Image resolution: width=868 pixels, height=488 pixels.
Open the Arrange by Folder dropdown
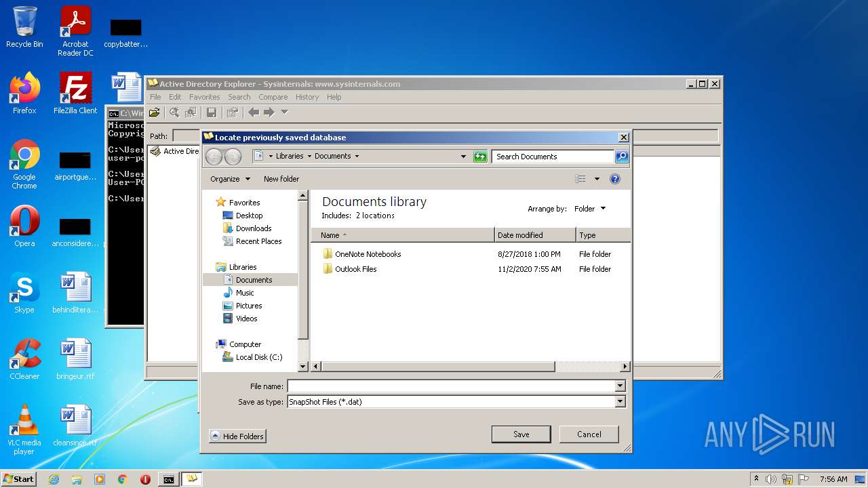coord(590,209)
